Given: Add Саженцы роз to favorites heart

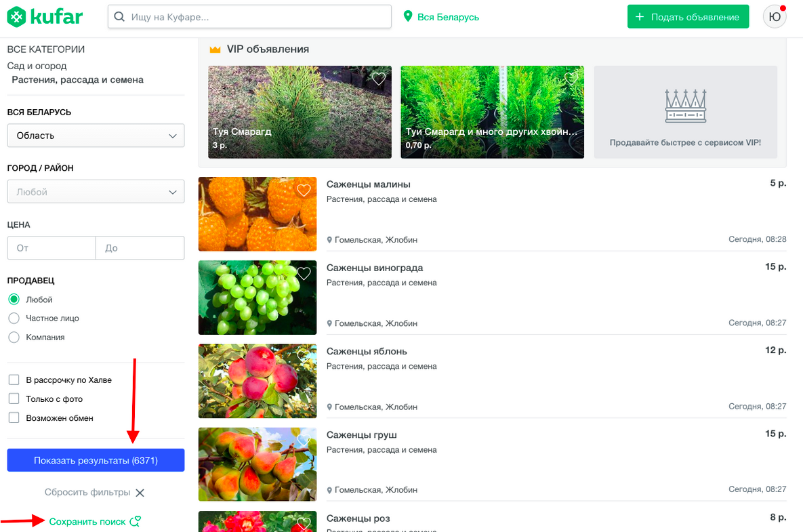Looking at the screenshot, I should [304, 523].
